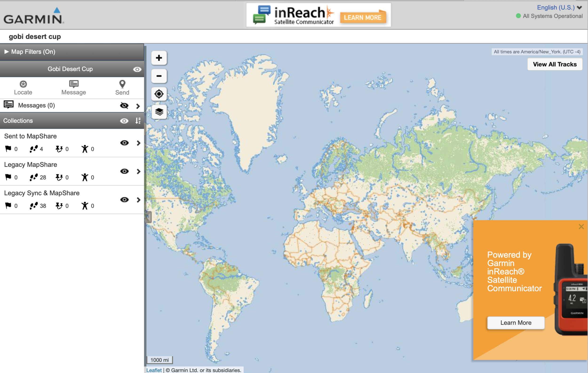This screenshot has width=588, height=373.
Task: Click the Send location pin icon
Action: point(122,84)
